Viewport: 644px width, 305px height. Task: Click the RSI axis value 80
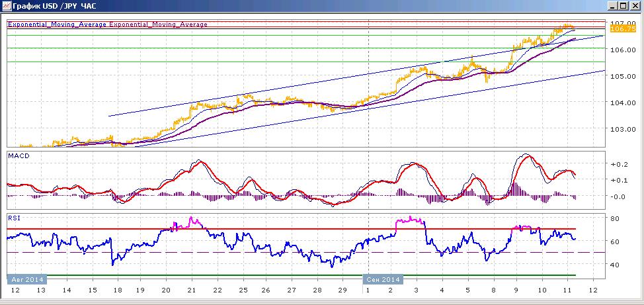point(615,218)
